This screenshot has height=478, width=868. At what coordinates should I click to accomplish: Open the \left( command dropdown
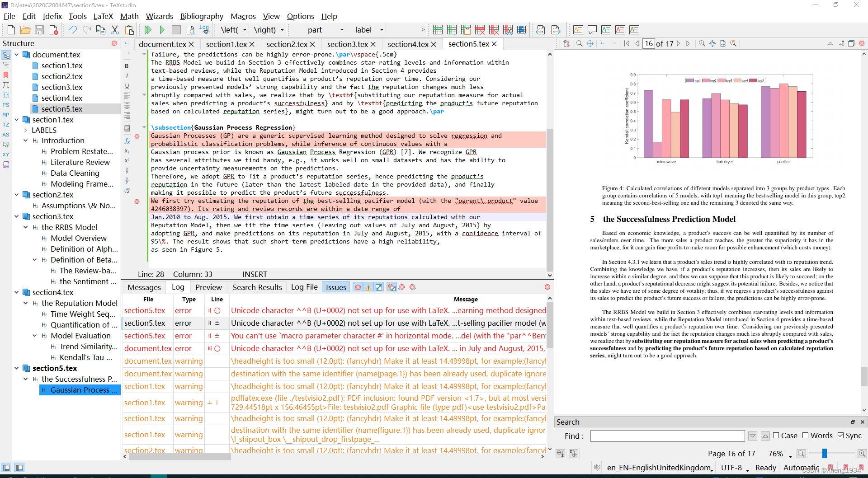[x=245, y=29]
